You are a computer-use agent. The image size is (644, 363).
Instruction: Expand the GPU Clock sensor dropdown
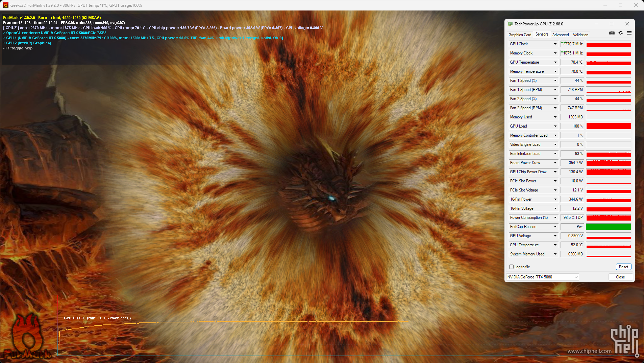pyautogui.click(x=555, y=44)
